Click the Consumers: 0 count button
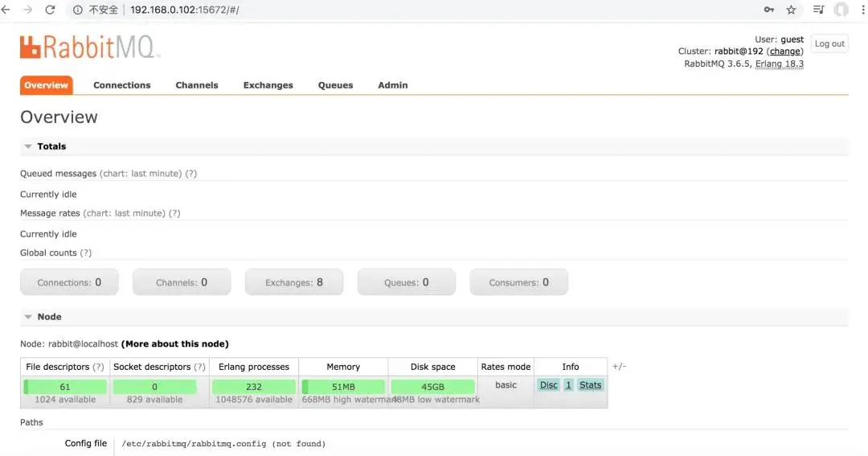 coord(518,282)
